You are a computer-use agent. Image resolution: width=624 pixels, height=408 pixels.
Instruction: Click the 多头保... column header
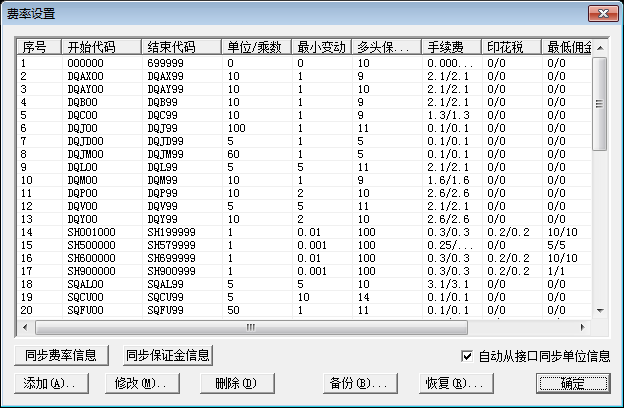(386, 47)
